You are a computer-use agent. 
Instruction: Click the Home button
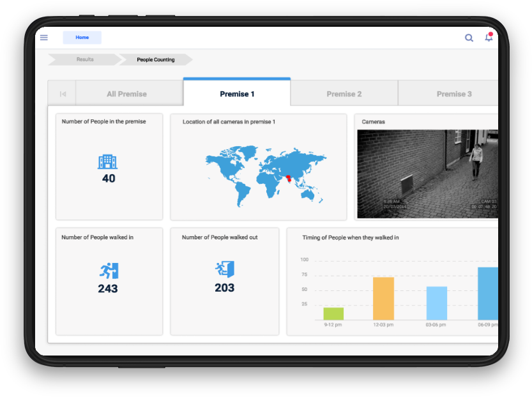82,37
